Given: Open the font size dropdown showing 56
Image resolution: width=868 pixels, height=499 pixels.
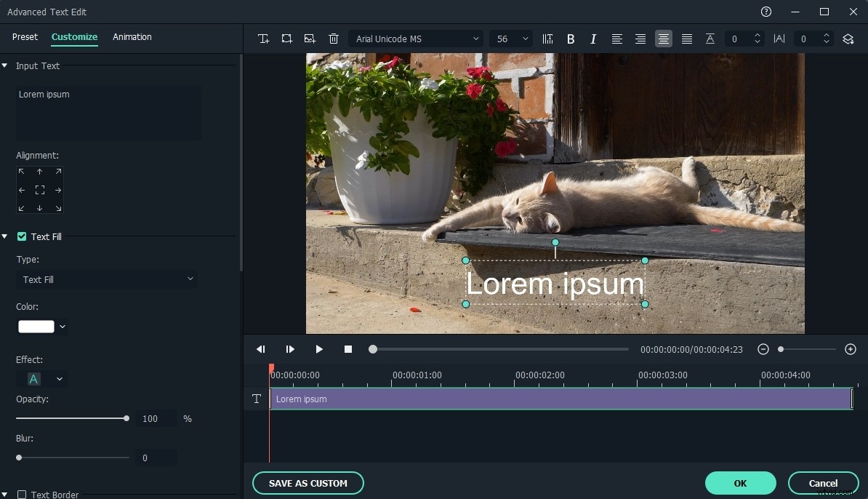Looking at the screenshot, I should [x=511, y=39].
